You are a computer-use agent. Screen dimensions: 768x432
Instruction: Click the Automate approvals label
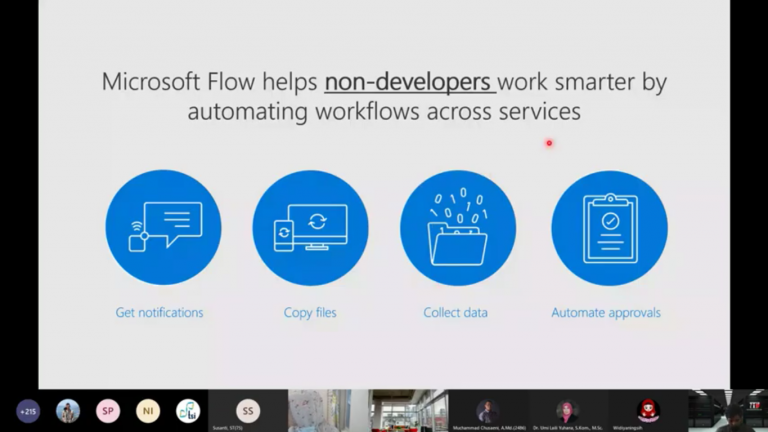pos(606,313)
